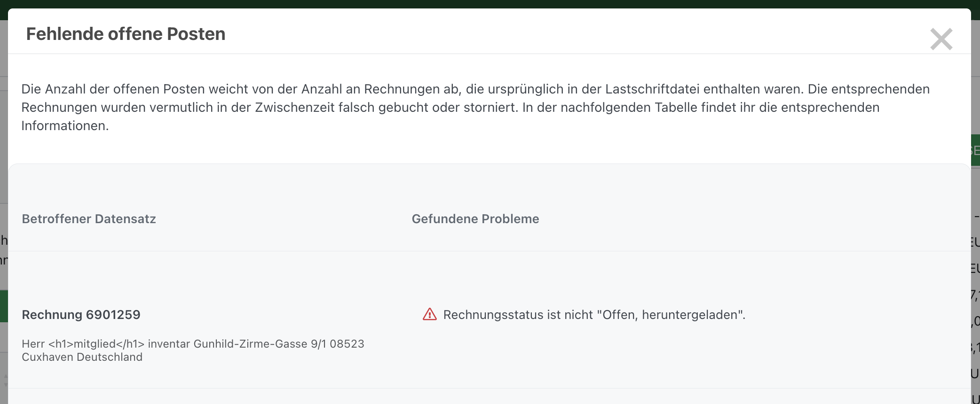The height and width of the screenshot is (404, 980).
Task: Click the partially hidden EU value at right edge
Action: pyautogui.click(x=975, y=242)
